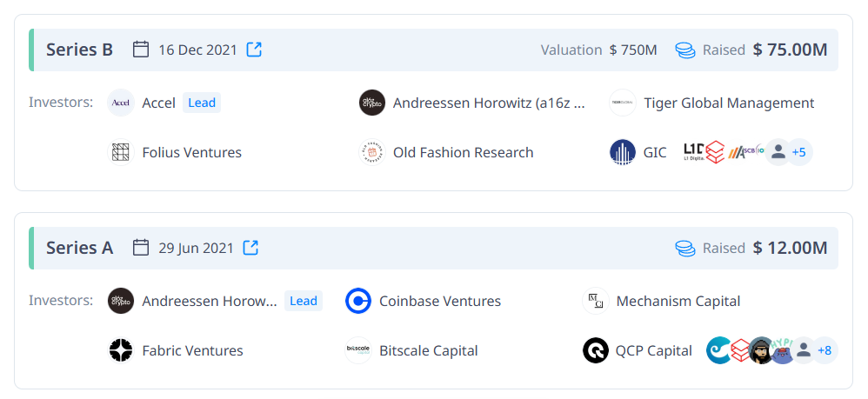The width and height of the screenshot is (868, 399).
Task: Click the QCP Capital black logo
Action: 596,350
